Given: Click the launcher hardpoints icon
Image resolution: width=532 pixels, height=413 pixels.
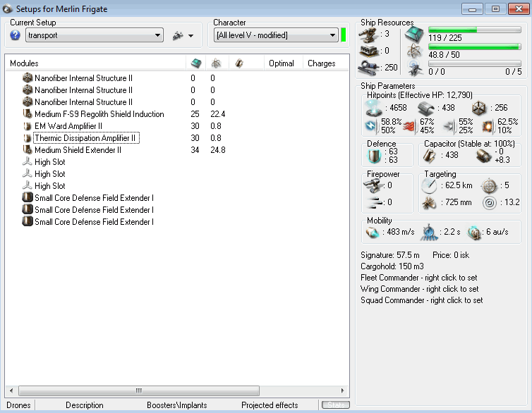Looking at the screenshot, I should (369, 51).
